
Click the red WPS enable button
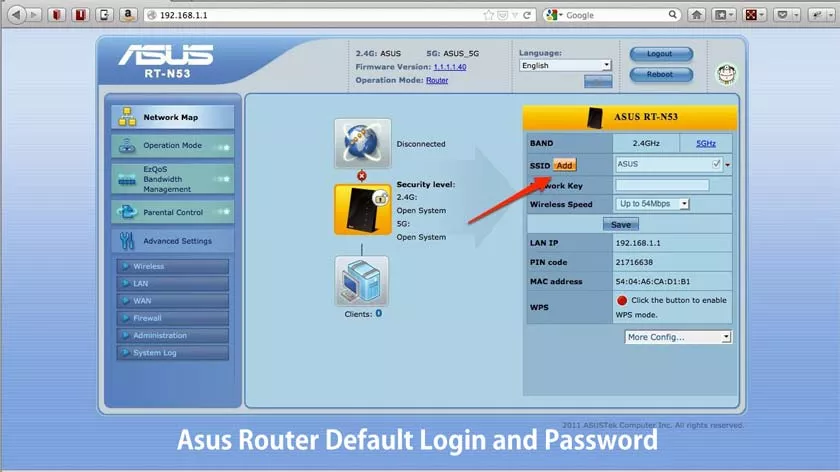coord(622,301)
